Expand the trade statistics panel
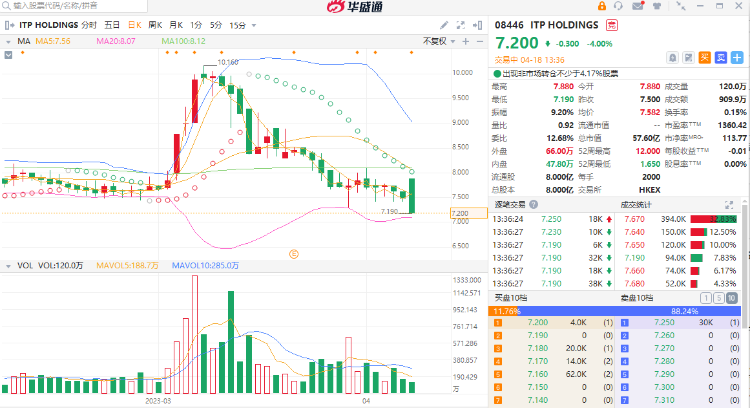This screenshot has height=408, width=750. [x=729, y=205]
